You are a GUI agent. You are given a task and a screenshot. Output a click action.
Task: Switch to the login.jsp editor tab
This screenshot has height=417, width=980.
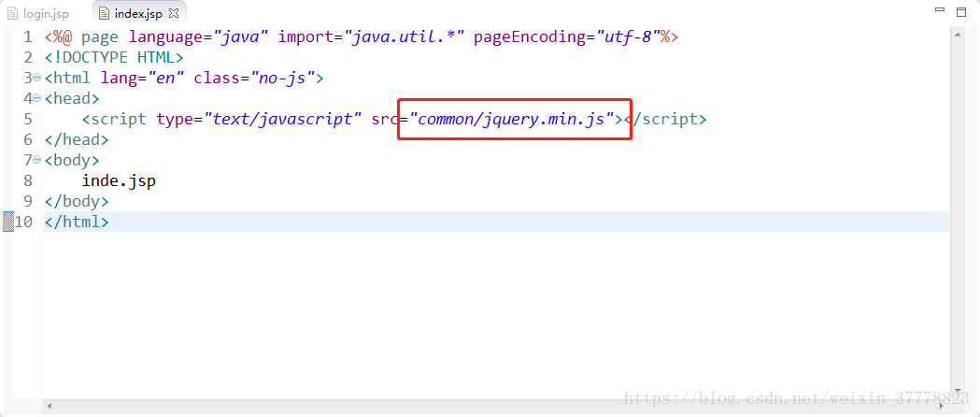click(38, 13)
